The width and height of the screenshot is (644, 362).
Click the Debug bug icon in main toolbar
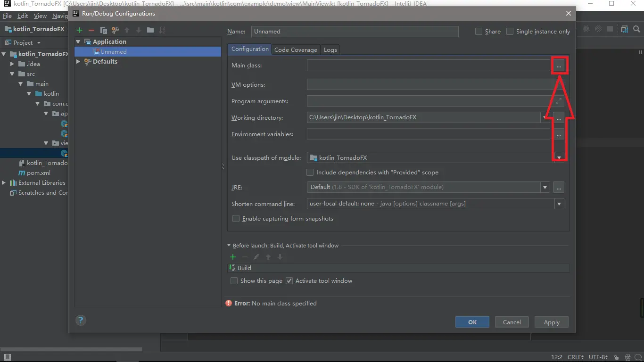(x=586, y=29)
